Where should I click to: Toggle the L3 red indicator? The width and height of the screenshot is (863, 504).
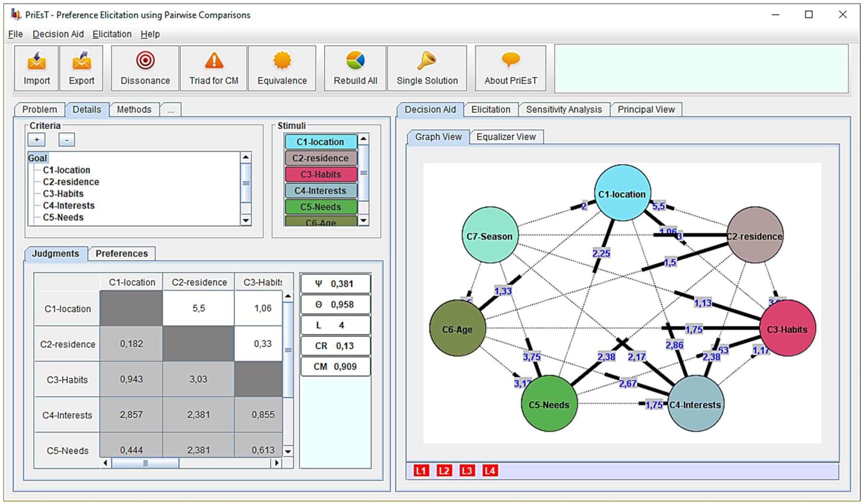pos(467,471)
